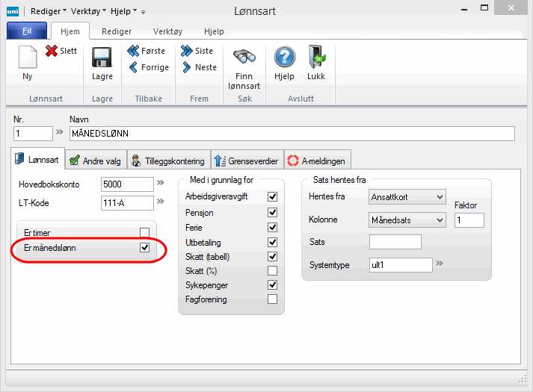Open Hjelp question mark icon
The height and width of the screenshot is (392, 533).
[284, 58]
